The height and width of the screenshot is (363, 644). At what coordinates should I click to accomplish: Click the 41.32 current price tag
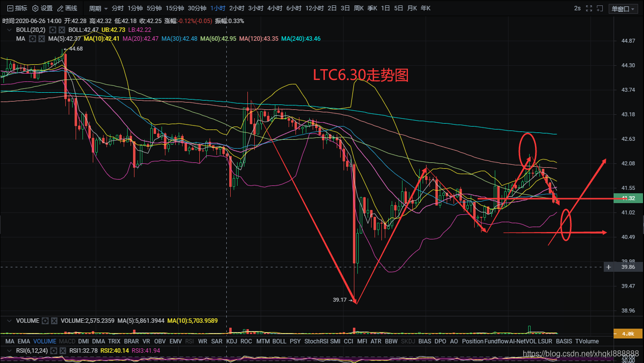tap(628, 198)
